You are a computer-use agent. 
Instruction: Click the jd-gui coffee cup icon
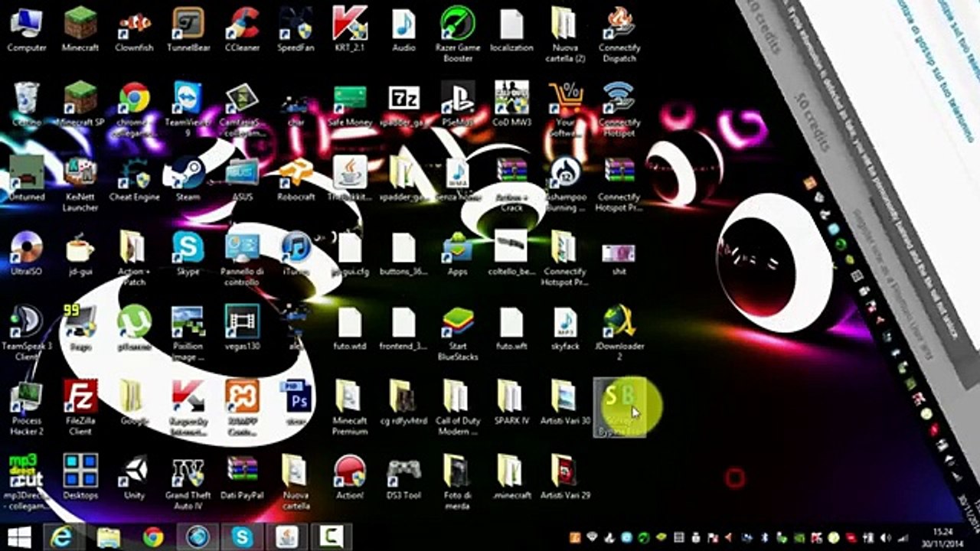[x=80, y=253]
